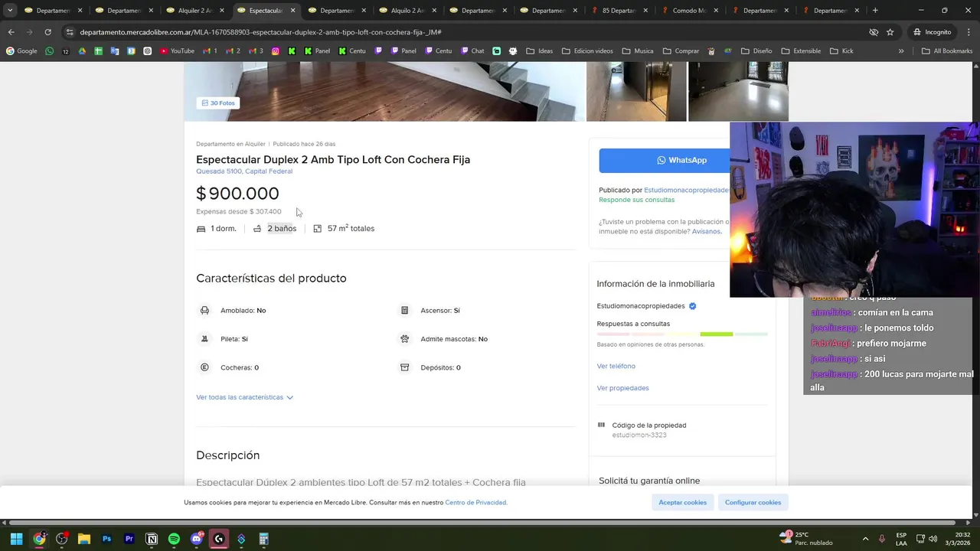Screen dimensions: 980x551
Task: Open the Gmail 1 bookmark
Action: (x=210, y=51)
